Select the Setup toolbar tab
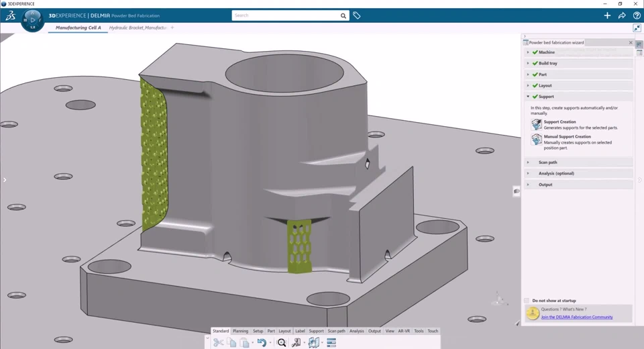 (x=258, y=331)
